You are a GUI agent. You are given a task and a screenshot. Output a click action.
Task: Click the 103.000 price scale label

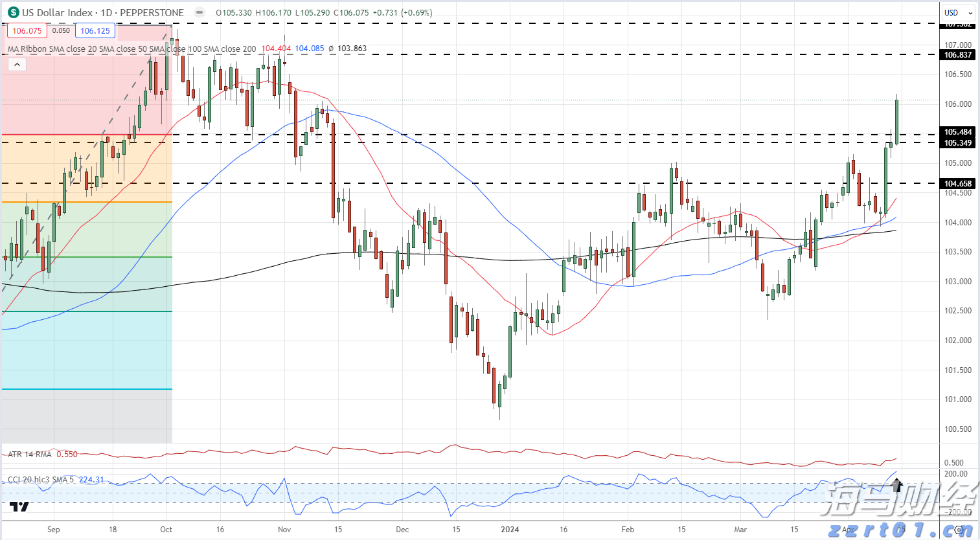(x=958, y=282)
